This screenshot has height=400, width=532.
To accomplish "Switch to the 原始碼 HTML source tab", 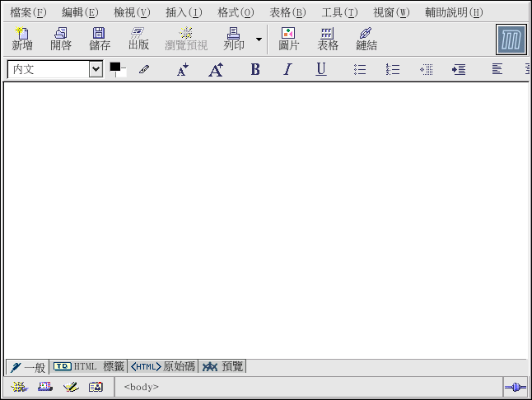I will (x=163, y=366).
